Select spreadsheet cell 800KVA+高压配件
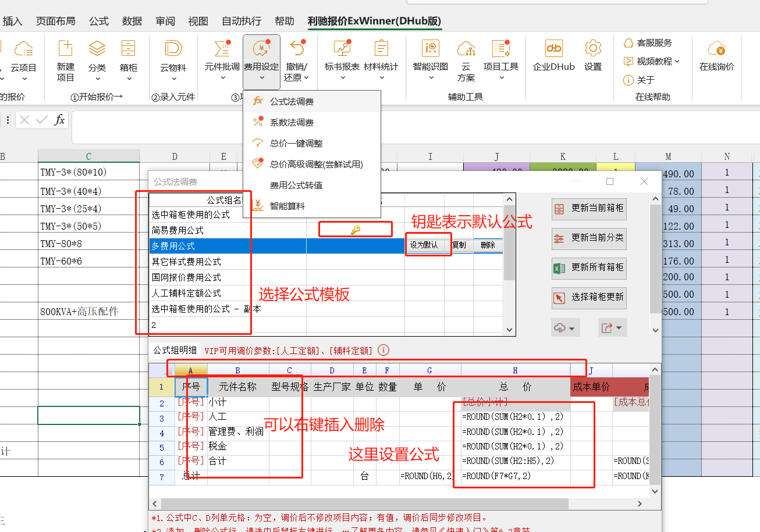This screenshot has width=760, height=532. [x=88, y=312]
